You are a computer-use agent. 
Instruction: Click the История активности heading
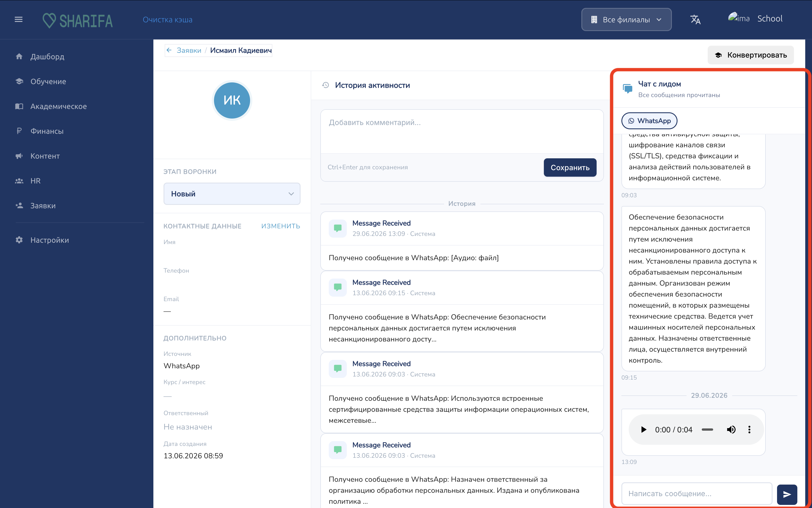tap(372, 85)
